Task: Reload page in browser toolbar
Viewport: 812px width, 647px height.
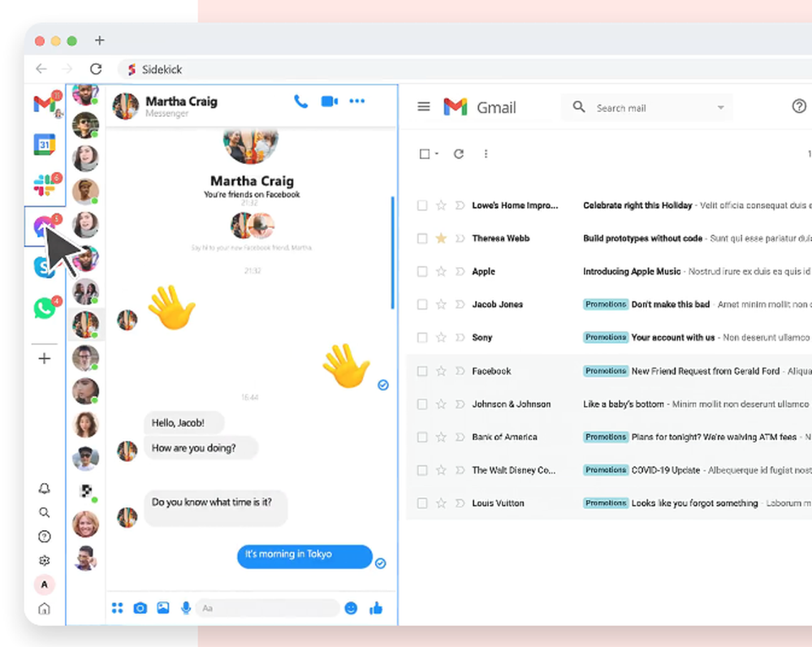Action: (x=96, y=69)
